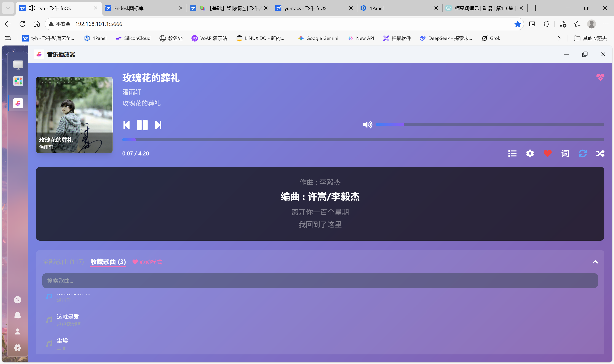Play the song 这就是爱
Screen dimensions: 614x364
point(68,317)
